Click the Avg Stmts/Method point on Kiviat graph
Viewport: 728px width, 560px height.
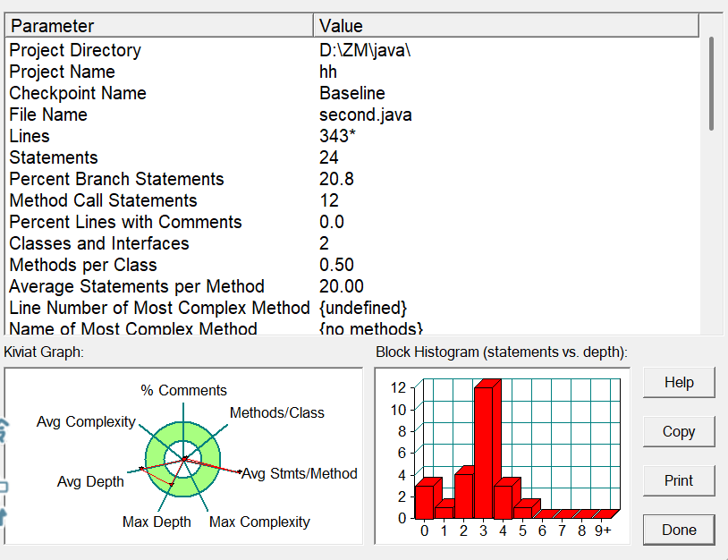point(240,472)
